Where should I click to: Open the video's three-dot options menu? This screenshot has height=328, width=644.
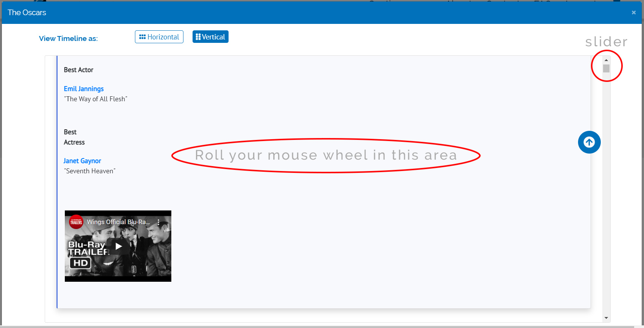[x=158, y=222]
